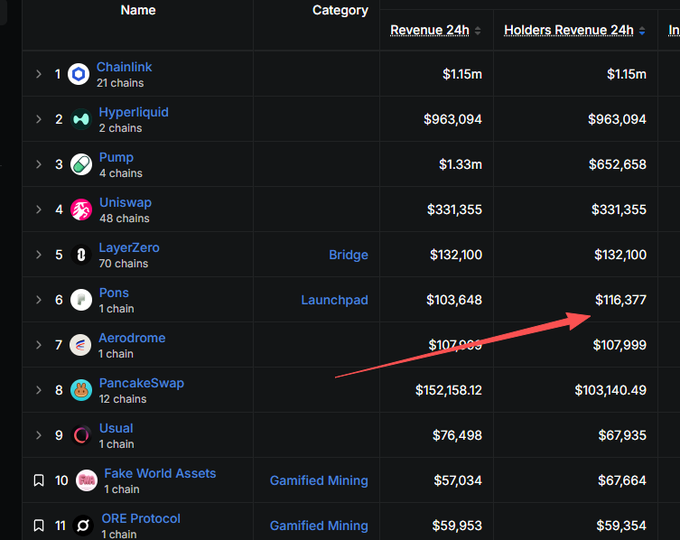This screenshot has width=680, height=540.
Task: Open the PancakeSwap protocol link
Action: tap(141, 383)
